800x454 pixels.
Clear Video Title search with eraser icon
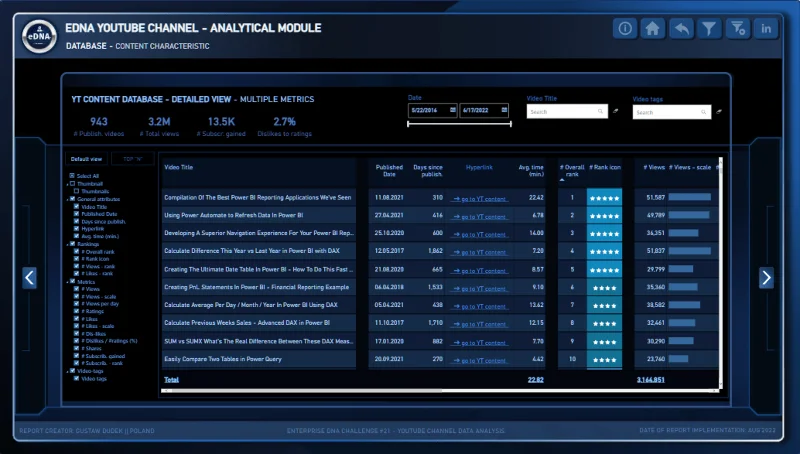616,111
